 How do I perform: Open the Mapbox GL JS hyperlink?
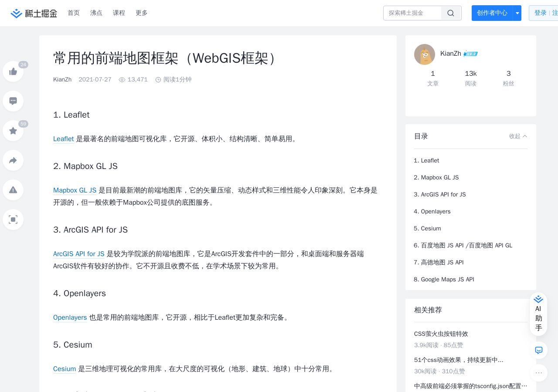[x=75, y=190]
